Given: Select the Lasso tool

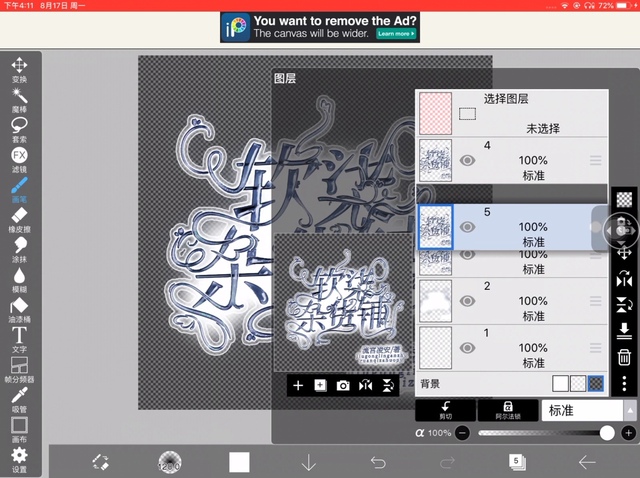Looking at the screenshot, I should tap(19, 126).
